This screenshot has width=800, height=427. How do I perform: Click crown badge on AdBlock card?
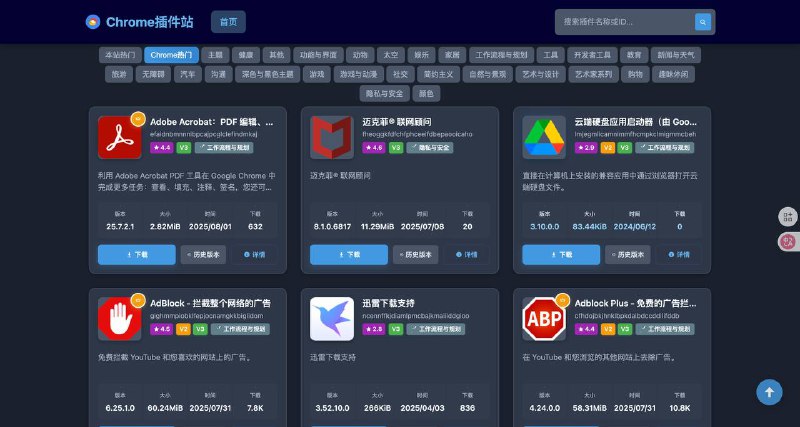138,300
